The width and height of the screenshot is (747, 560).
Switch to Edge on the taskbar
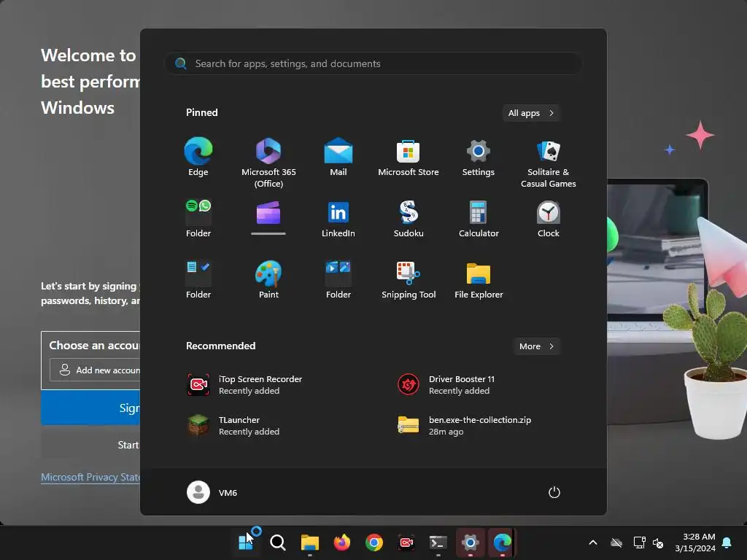(x=502, y=542)
